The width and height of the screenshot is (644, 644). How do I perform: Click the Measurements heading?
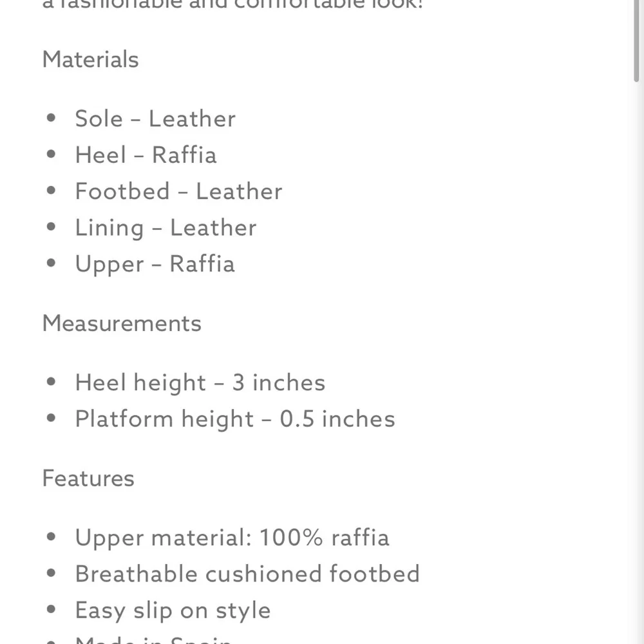(122, 323)
